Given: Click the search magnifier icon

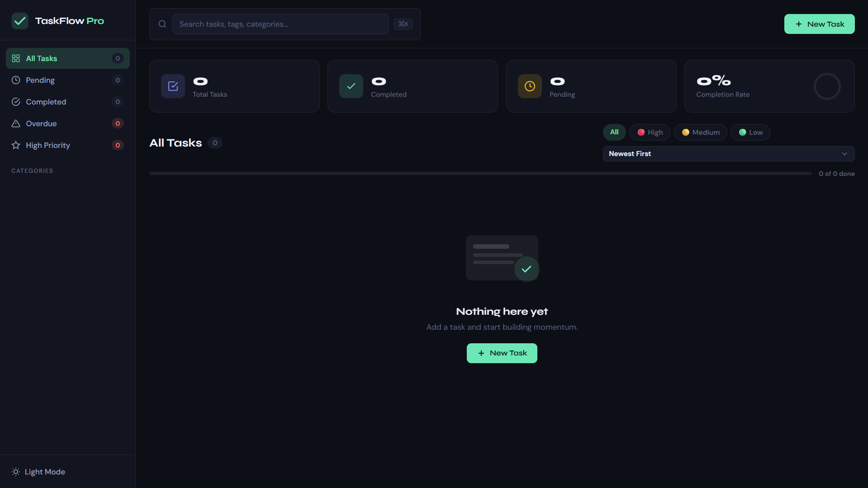Looking at the screenshot, I should pyautogui.click(x=162, y=24).
